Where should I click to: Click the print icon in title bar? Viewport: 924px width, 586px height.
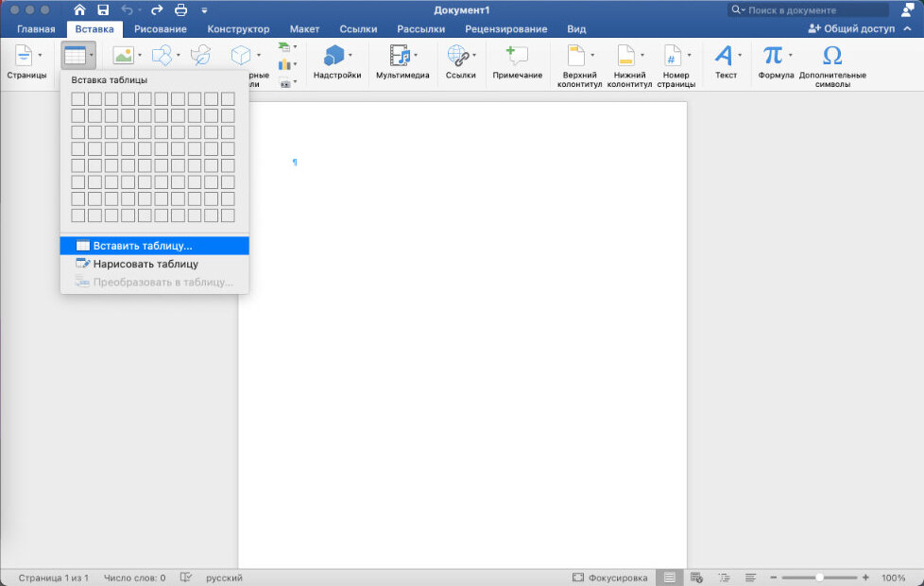point(180,10)
